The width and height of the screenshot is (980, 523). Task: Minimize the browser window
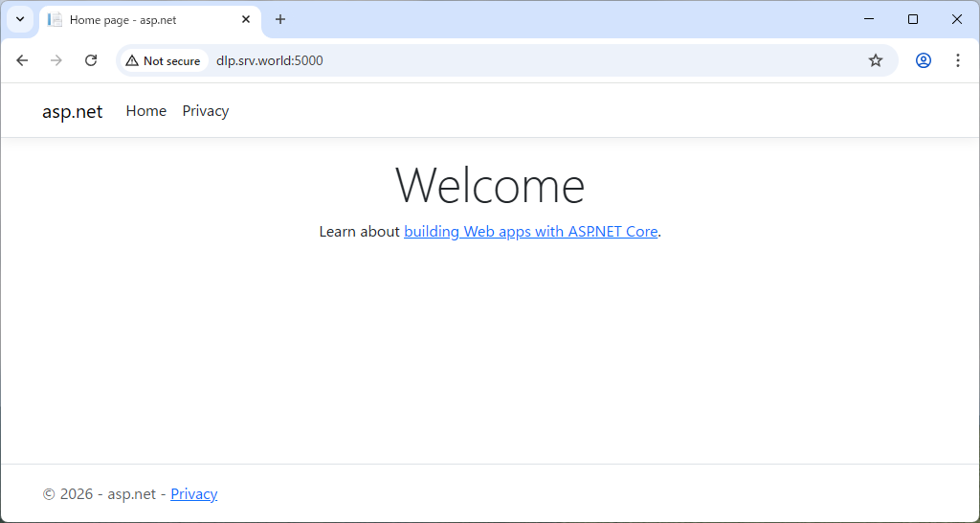pos(869,19)
